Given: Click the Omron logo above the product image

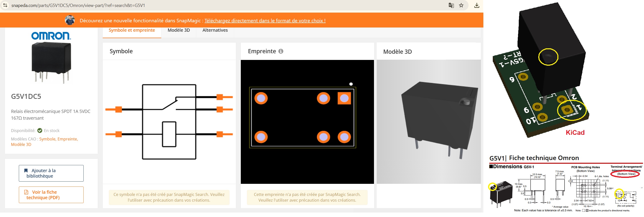Looking at the screenshot, I should [51, 36].
